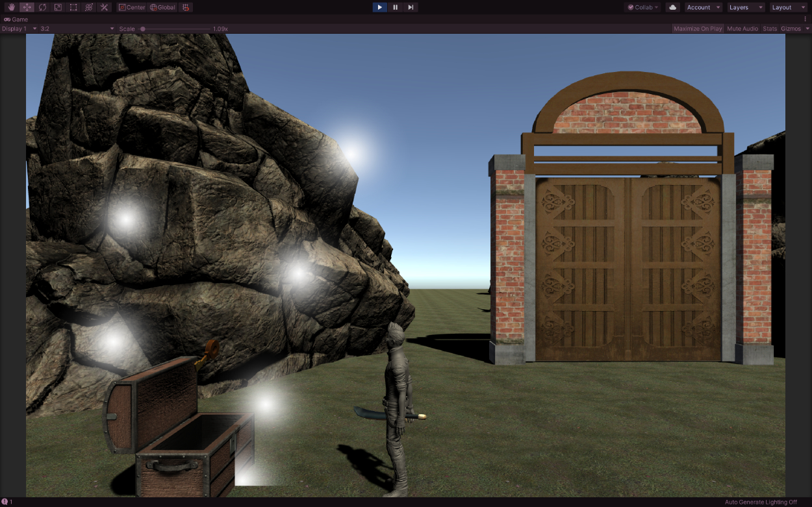This screenshot has height=507, width=812.
Task: Toggle pivot mode Center button
Action: click(132, 7)
